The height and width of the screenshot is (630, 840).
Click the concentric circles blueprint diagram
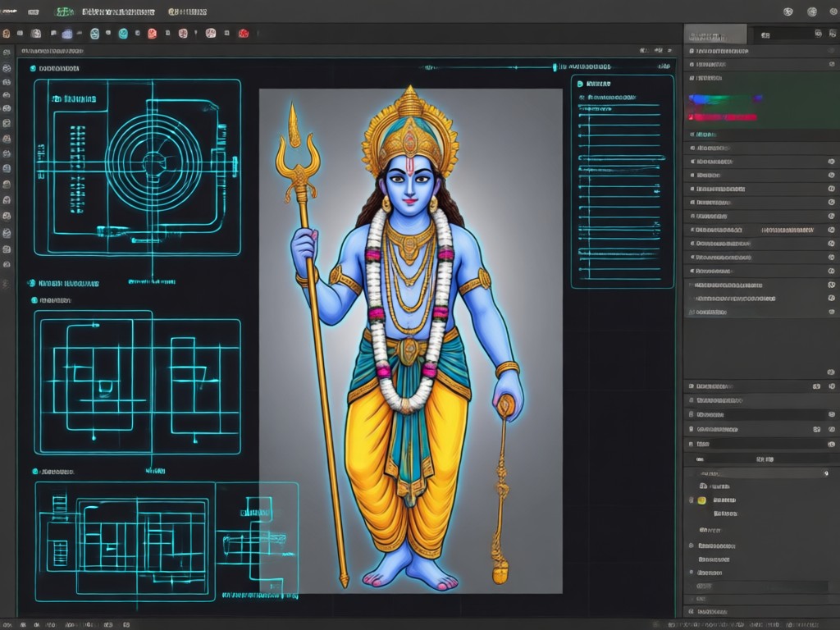point(153,162)
